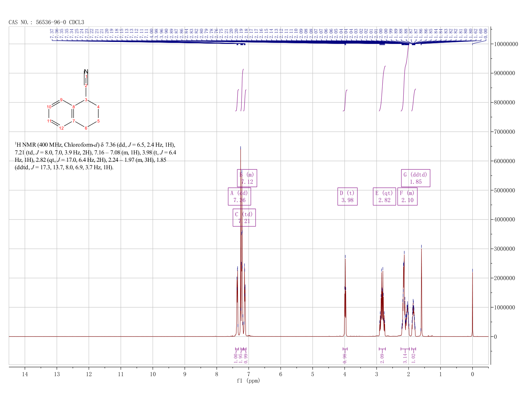Click the 0.98 integral label near 4 ppm
532x411 pixels.
[344, 358]
